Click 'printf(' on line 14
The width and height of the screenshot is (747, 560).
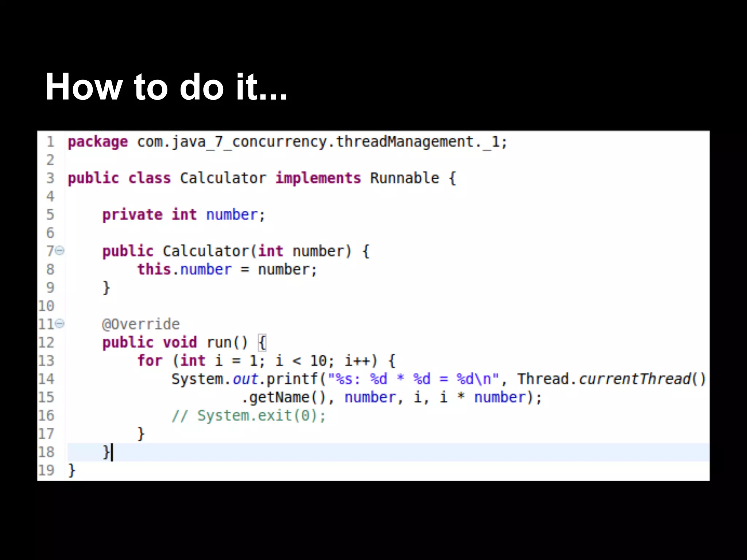click(296, 379)
